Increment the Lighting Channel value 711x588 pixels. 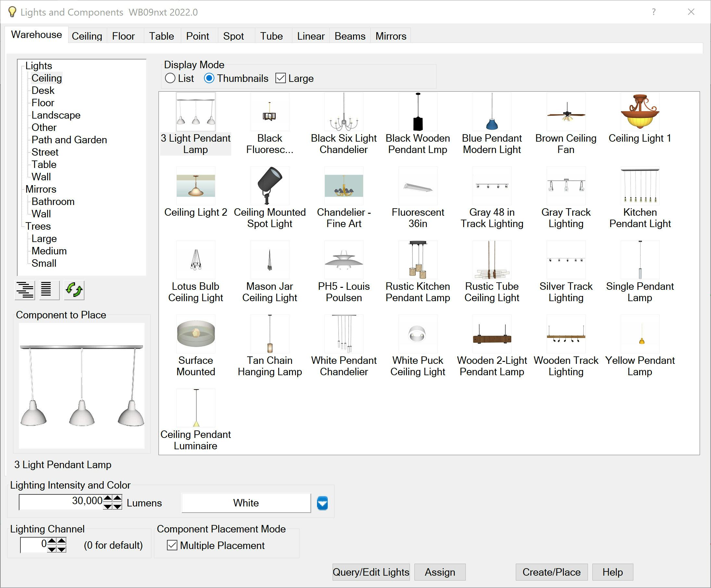click(x=51, y=541)
